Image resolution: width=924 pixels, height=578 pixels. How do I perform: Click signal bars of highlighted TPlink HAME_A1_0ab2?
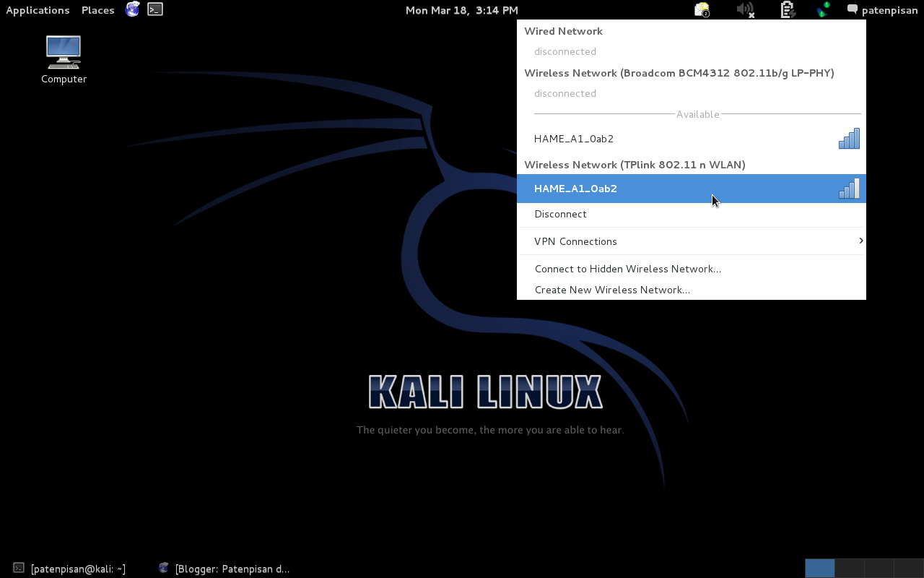[849, 189]
